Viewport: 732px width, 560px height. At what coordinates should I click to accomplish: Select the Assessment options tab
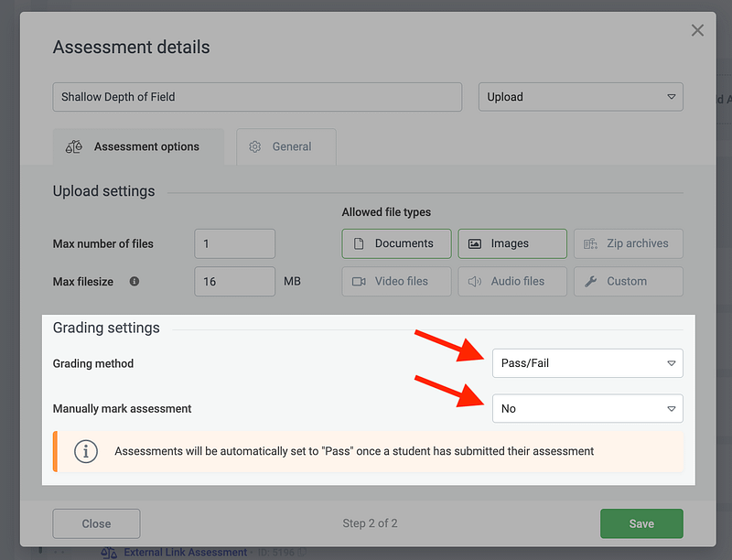click(138, 146)
